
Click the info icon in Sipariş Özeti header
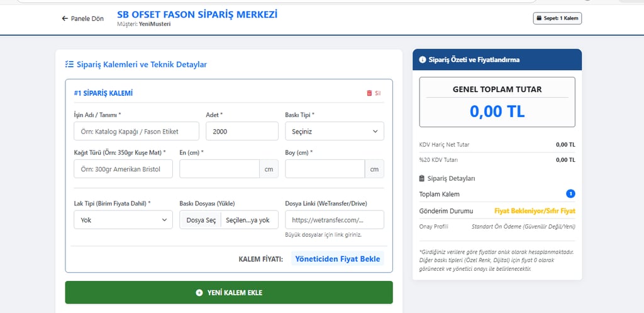pyautogui.click(x=423, y=60)
